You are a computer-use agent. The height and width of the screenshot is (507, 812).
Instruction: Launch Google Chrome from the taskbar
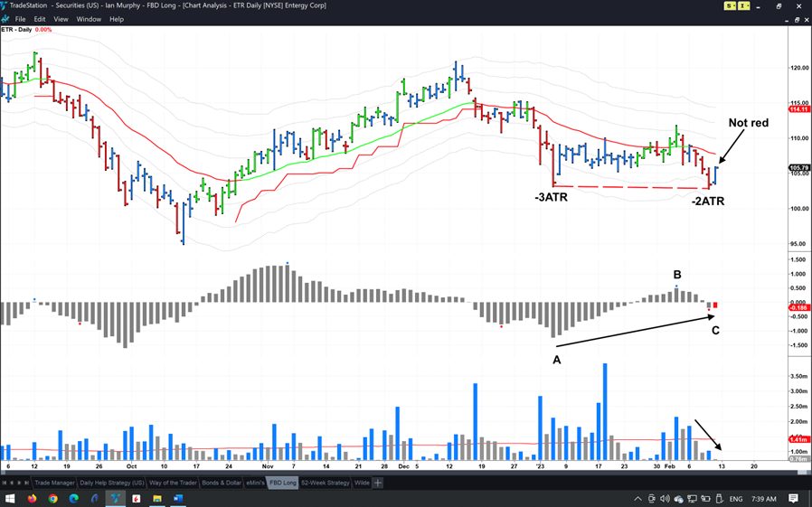tap(53, 499)
